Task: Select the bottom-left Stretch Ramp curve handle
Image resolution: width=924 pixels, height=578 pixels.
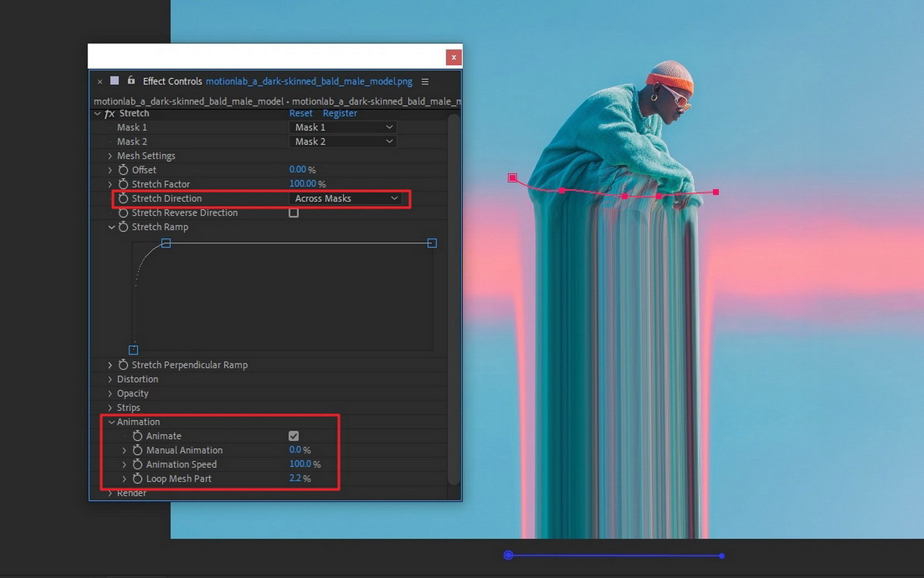Action: (133, 350)
